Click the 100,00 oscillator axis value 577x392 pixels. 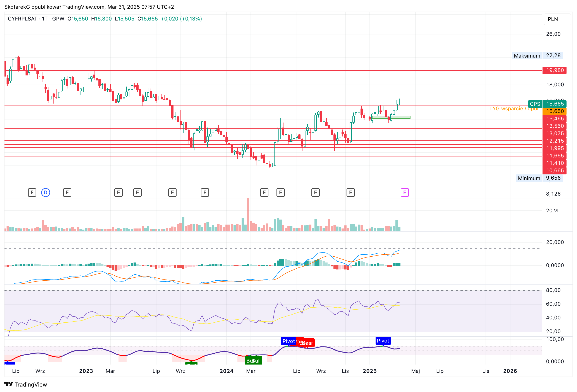[555, 339]
